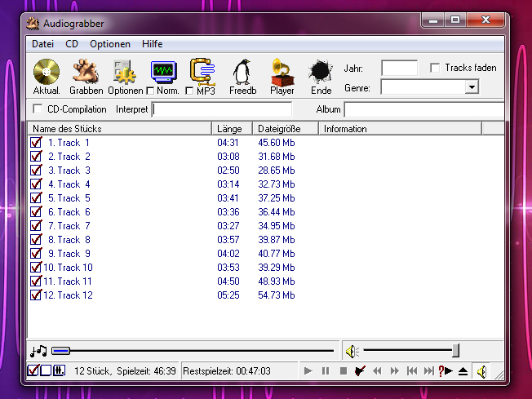Click the volume slider handle
Screen dimensions: 532x399
pos(455,351)
